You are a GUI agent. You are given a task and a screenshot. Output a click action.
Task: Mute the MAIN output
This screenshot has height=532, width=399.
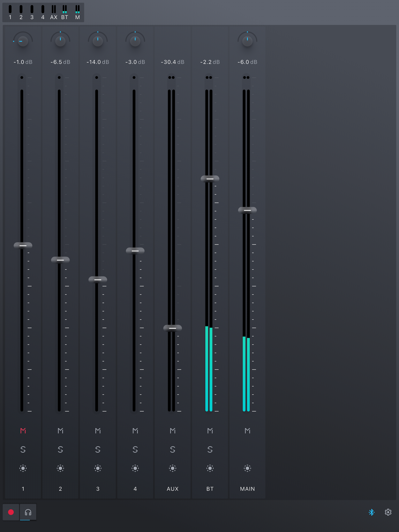point(247,431)
